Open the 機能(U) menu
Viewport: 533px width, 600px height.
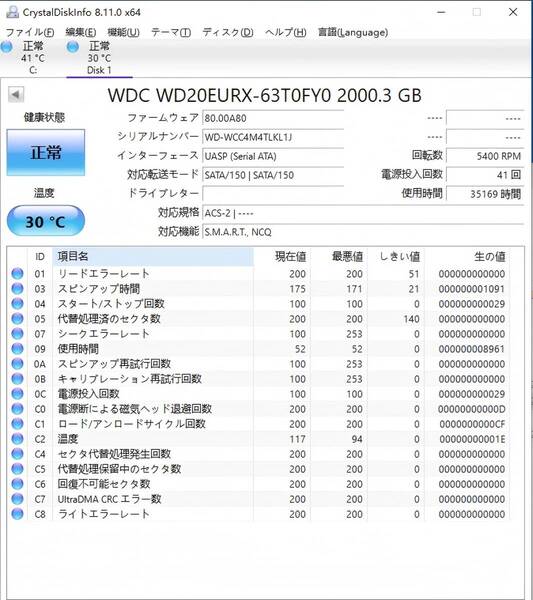123,33
